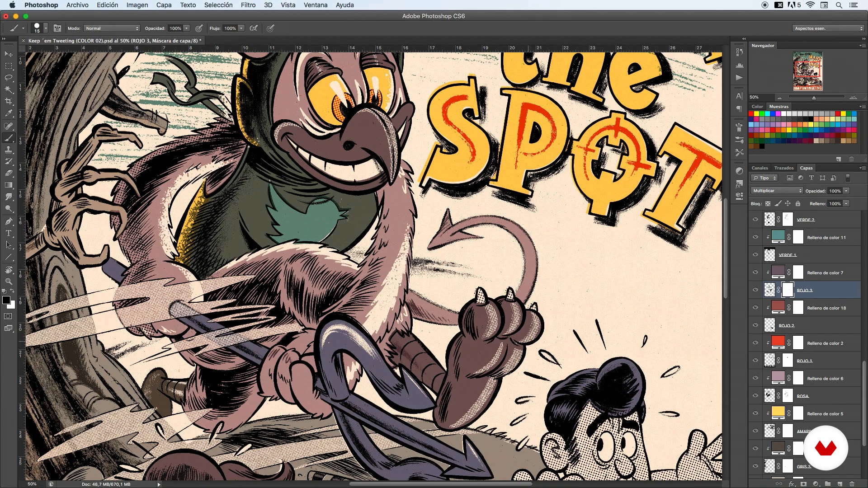Select the Path Selection tool
This screenshot has height=488, width=868.
9,245
